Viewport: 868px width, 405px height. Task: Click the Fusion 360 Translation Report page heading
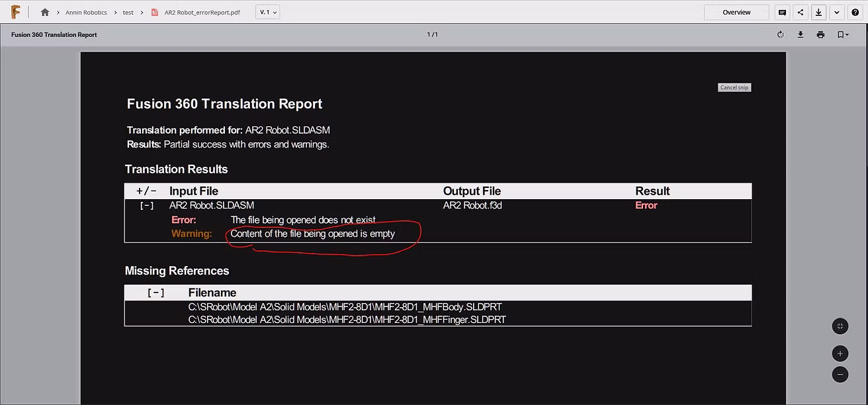coord(225,104)
